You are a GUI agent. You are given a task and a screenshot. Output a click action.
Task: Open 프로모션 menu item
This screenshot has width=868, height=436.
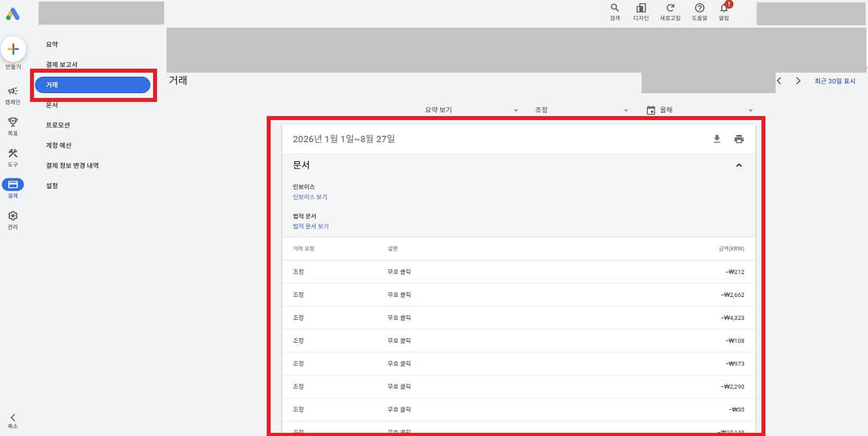58,126
